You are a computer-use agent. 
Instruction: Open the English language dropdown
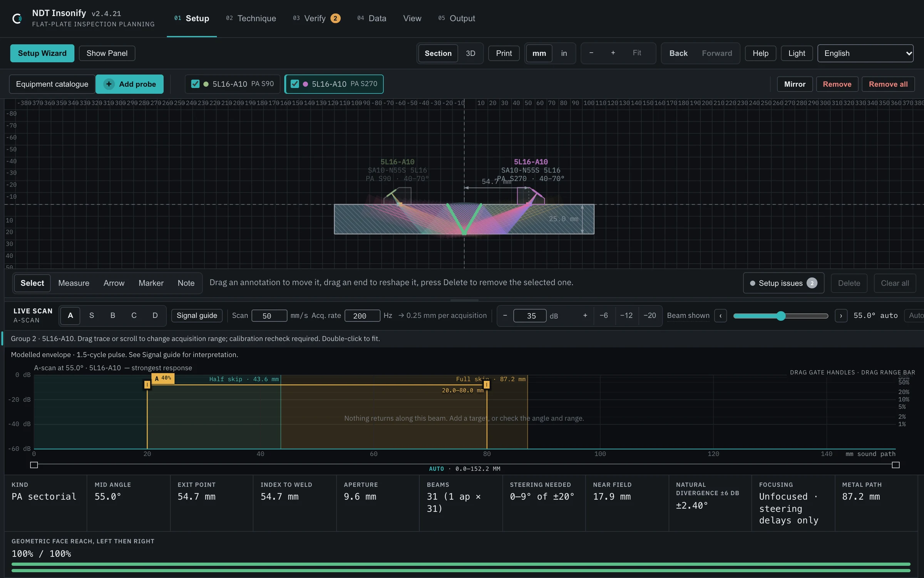pos(865,53)
